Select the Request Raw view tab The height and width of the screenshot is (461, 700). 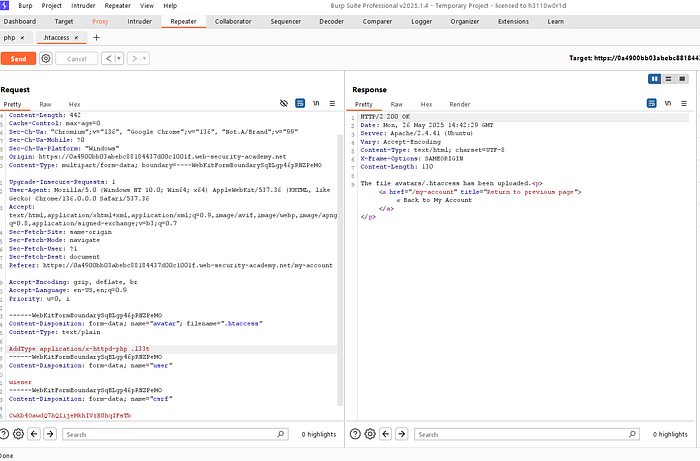(45, 104)
